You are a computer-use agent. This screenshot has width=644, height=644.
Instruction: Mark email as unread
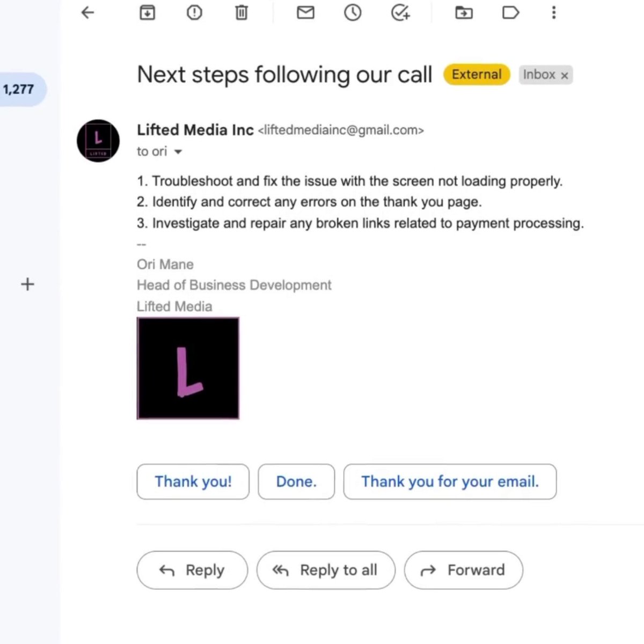[x=305, y=12]
